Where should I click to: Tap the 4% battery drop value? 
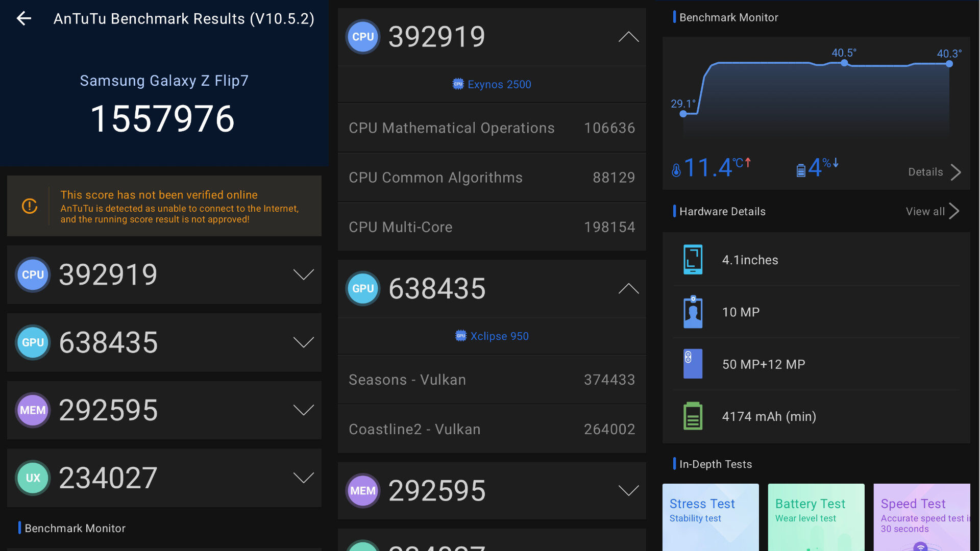[x=823, y=167]
